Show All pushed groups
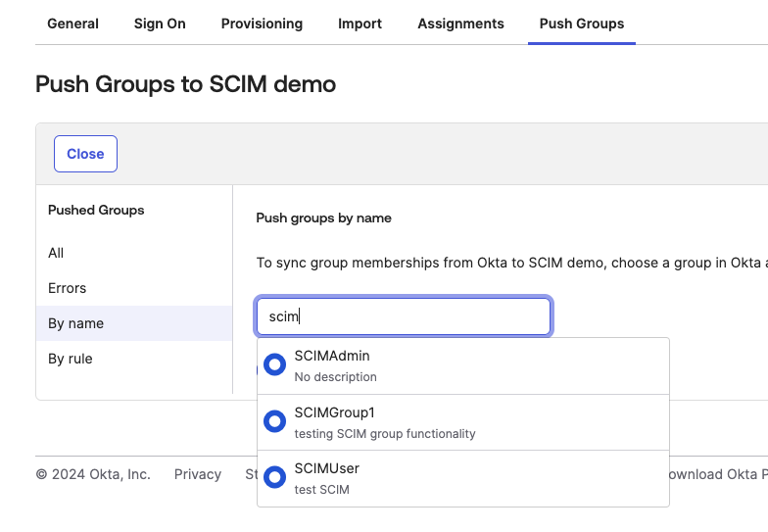Image resolution: width=768 pixels, height=532 pixels. (x=56, y=253)
